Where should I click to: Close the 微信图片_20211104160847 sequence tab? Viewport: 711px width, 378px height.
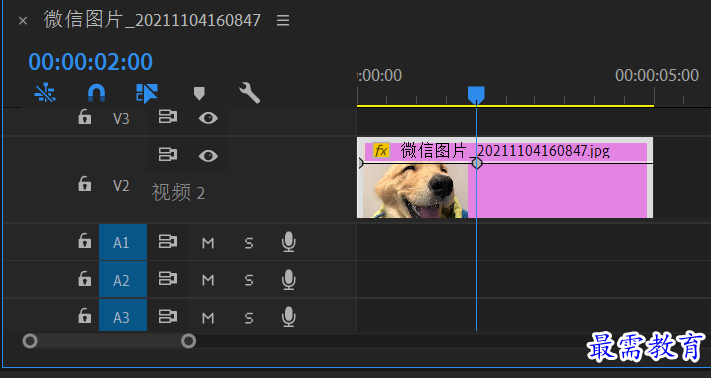click(23, 21)
